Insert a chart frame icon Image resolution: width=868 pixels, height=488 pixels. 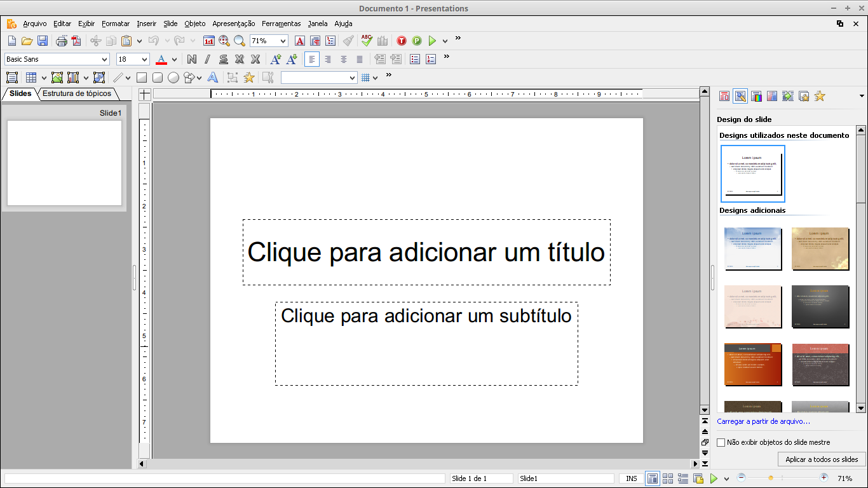[x=73, y=78]
